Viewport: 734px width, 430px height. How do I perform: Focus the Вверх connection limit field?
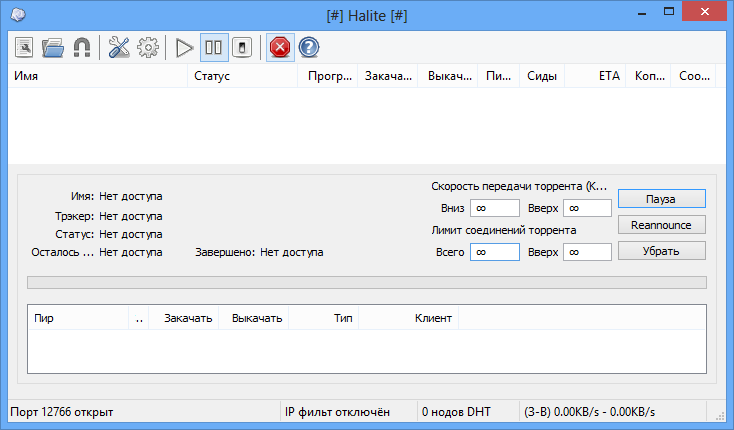(587, 252)
